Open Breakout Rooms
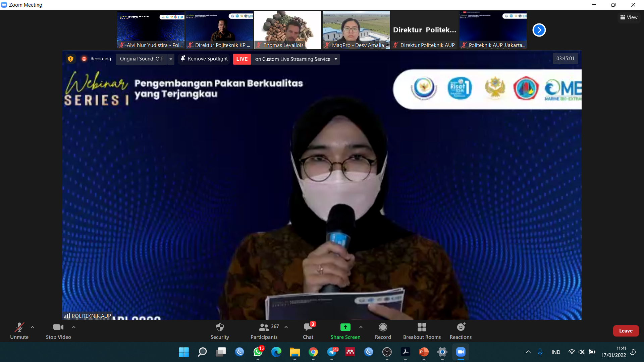 click(422, 330)
